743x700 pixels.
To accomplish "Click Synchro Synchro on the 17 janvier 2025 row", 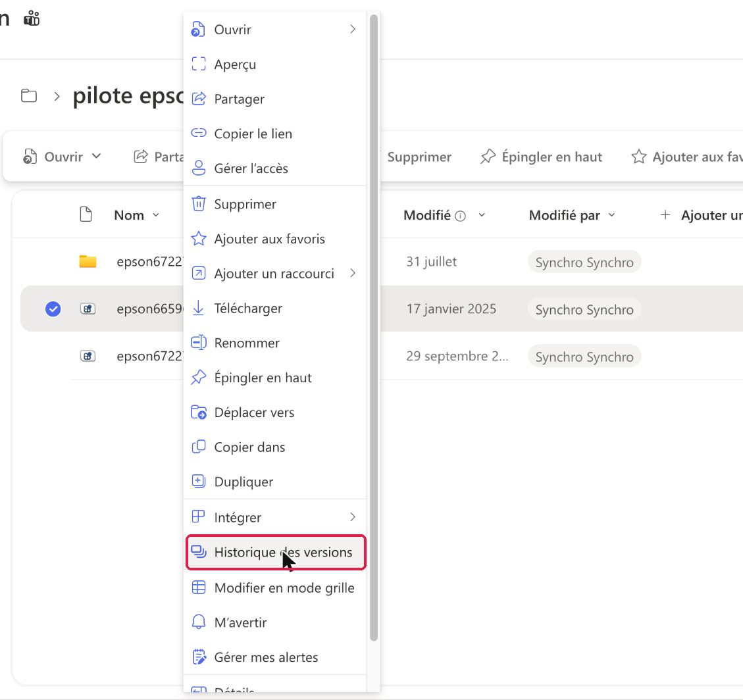I will 584,309.
